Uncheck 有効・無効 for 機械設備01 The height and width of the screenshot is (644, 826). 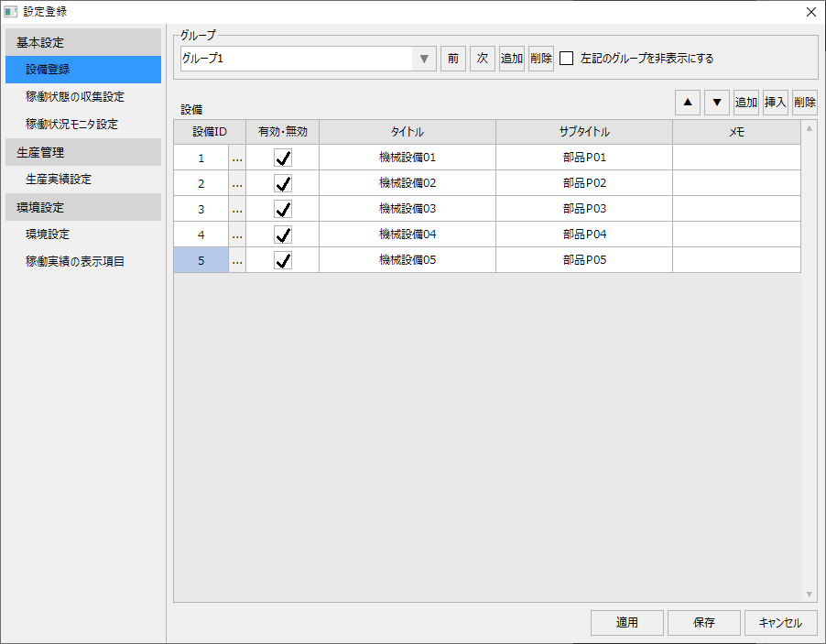click(x=282, y=157)
